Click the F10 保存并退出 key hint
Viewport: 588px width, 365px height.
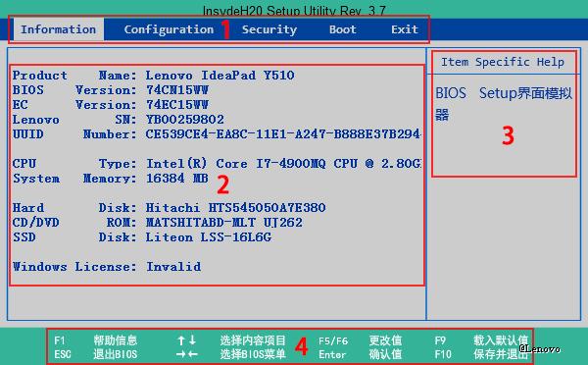[481, 354]
